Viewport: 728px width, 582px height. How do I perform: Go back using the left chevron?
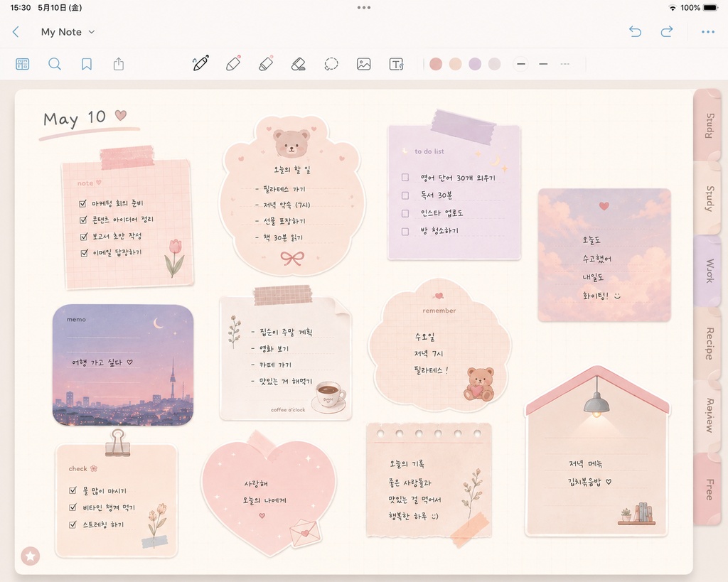16,32
